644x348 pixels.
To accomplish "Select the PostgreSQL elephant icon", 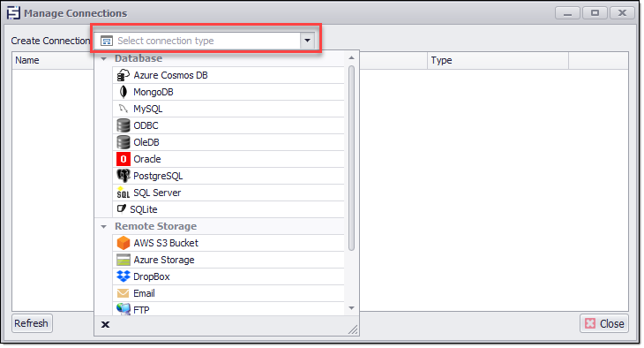I will click(124, 176).
